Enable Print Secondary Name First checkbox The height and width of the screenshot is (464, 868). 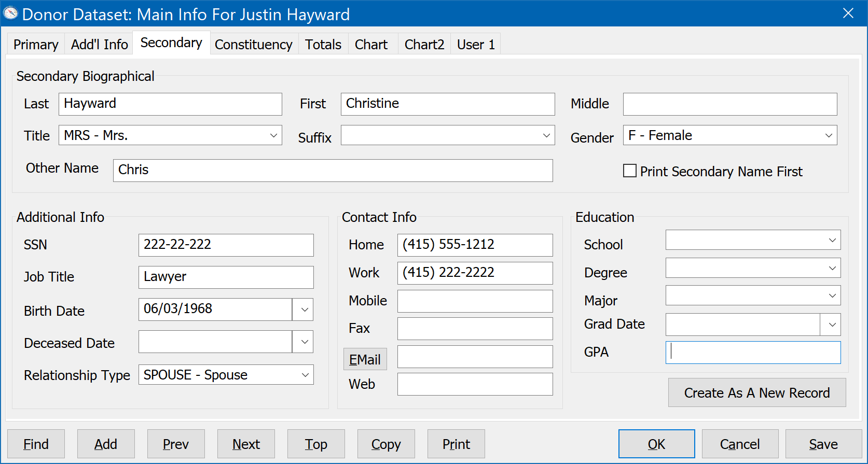pos(630,171)
